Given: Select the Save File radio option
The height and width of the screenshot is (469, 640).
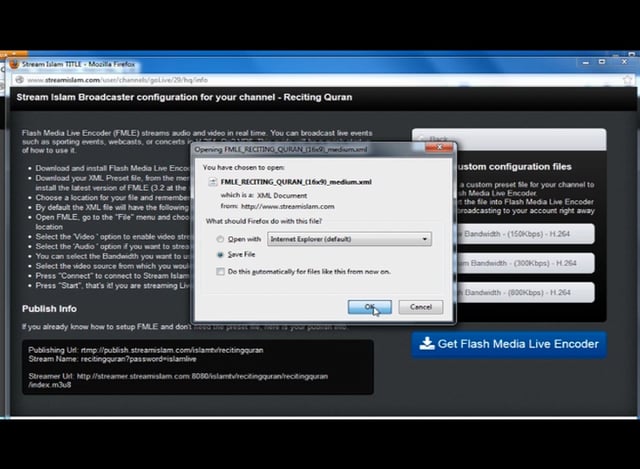Looking at the screenshot, I should pos(220,255).
